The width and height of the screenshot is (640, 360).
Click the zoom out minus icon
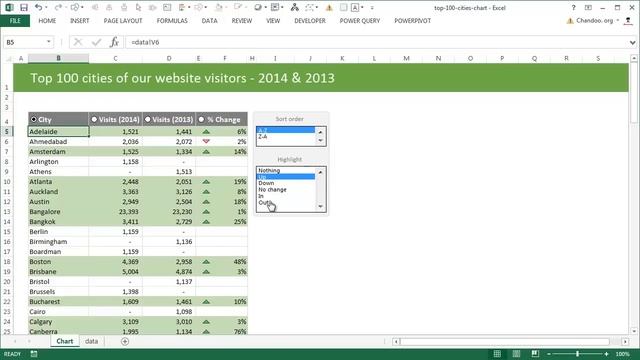549,354
